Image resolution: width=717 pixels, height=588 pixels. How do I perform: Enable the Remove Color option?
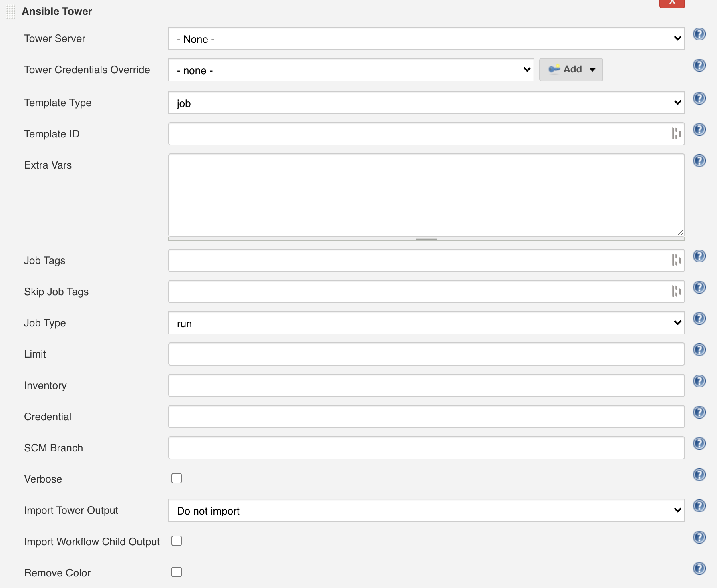176,572
